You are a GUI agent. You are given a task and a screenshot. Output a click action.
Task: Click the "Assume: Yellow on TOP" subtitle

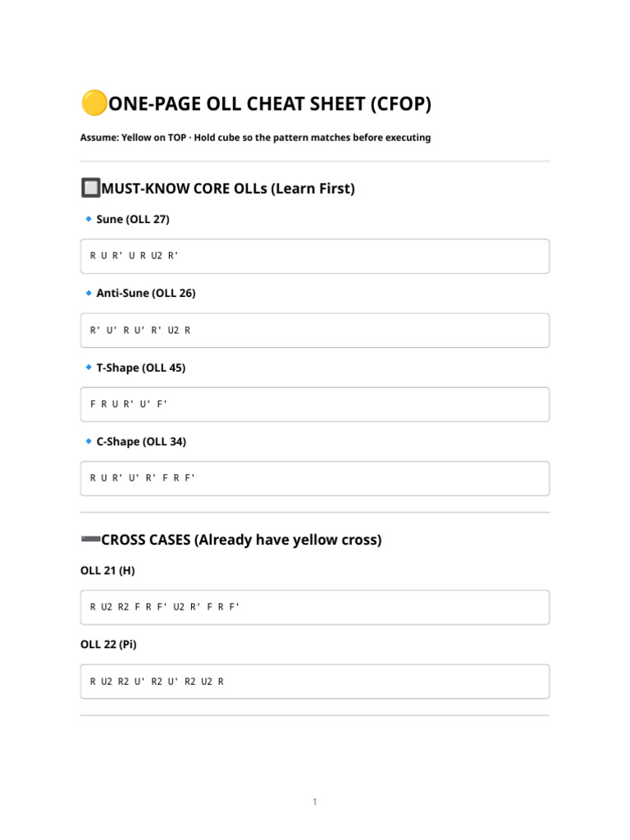tap(255, 138)
